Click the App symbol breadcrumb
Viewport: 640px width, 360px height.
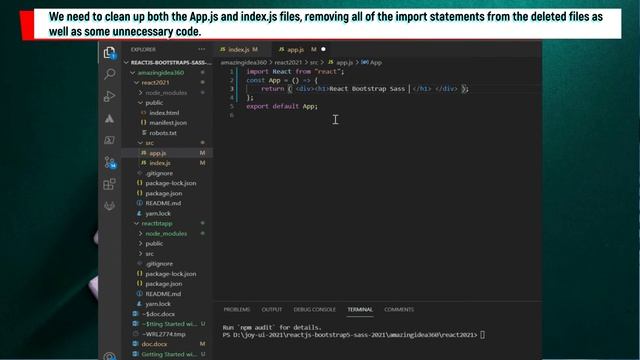point(372,62)
